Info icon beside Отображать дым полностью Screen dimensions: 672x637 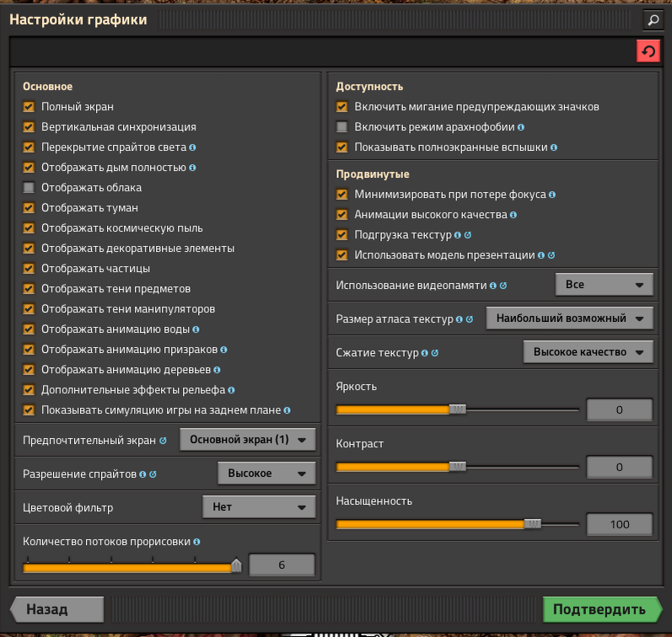pyautogui.click(x=192, y=168)
